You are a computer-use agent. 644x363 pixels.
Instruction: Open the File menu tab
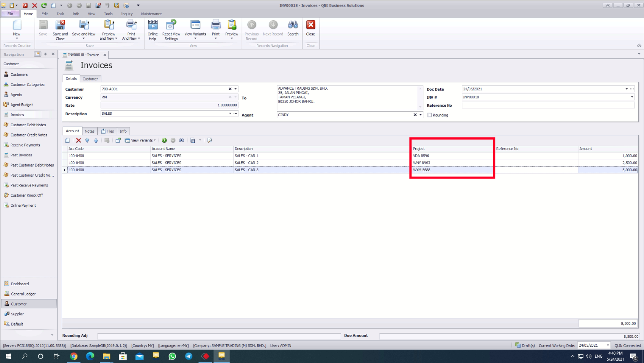coord(10,14)
